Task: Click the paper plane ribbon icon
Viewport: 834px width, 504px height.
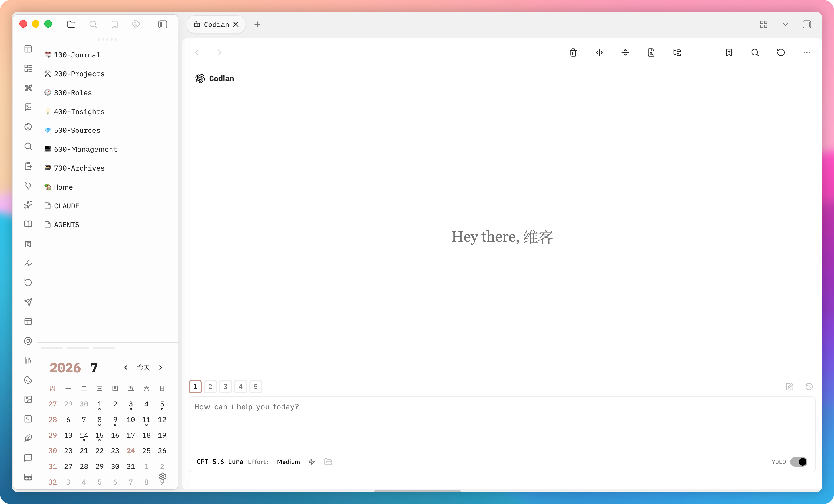Action: click(28, 302)
